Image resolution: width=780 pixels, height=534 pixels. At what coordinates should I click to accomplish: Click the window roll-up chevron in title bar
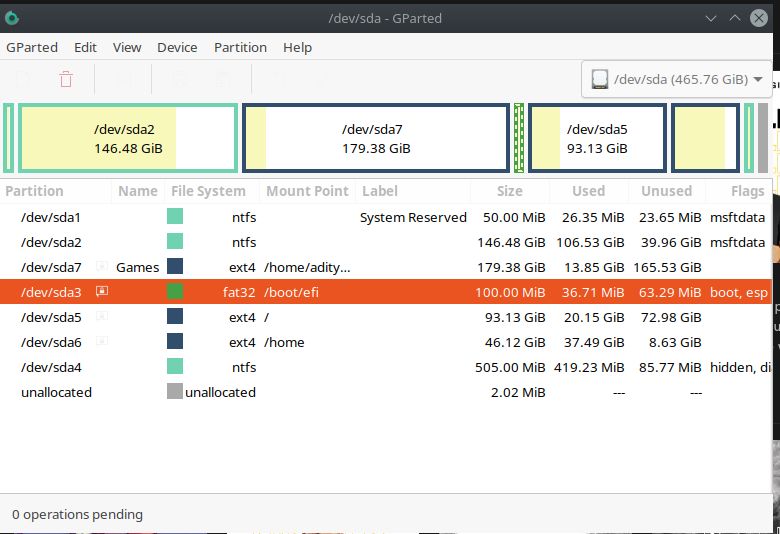pos(735,18)
